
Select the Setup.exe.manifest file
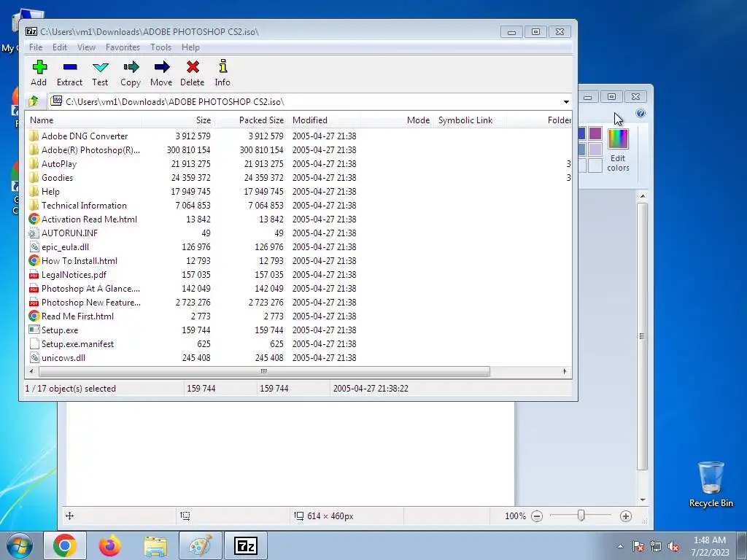[x=77, y=344]
